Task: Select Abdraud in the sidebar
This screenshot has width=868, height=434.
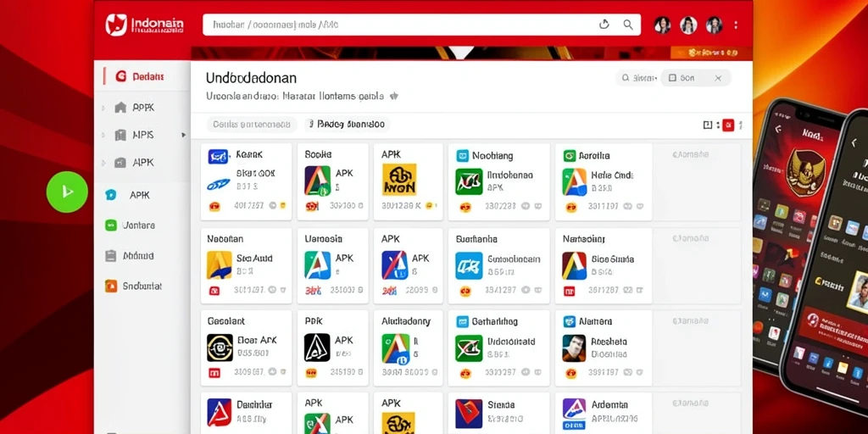Action: point(142,256)
